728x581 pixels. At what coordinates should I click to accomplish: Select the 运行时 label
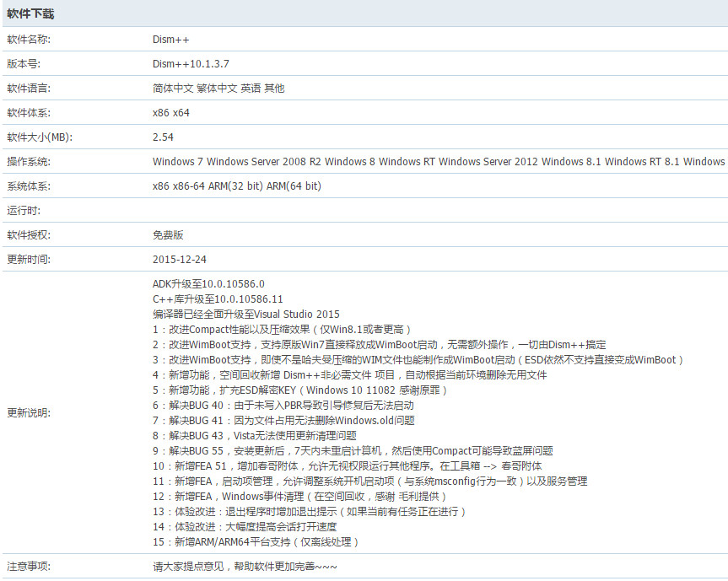click(24, 211)
